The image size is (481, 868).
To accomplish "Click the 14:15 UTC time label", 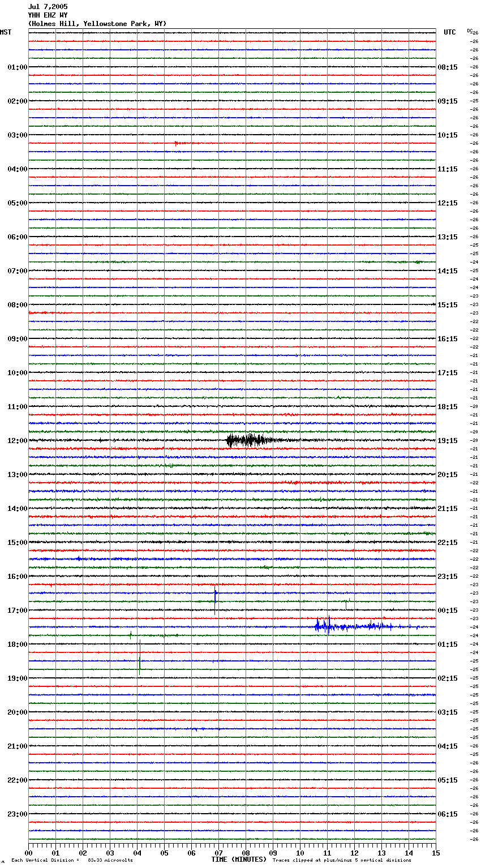I will point(448,271).
